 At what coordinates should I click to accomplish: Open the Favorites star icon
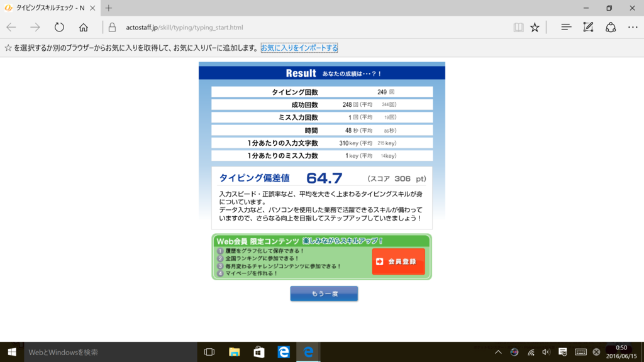[535, 27]
